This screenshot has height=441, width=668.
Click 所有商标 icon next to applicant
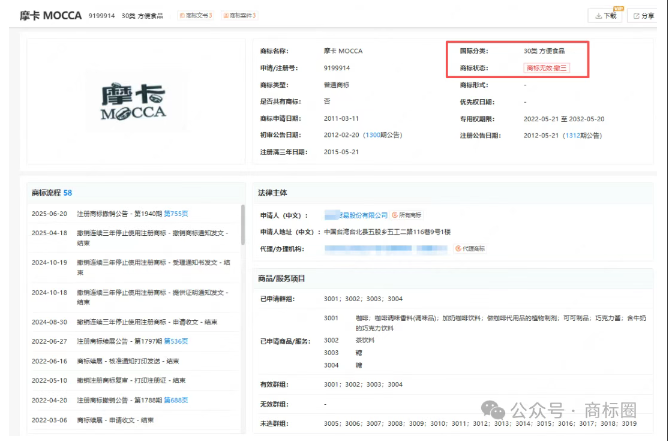pyautogui.click(x=411, y=214)
